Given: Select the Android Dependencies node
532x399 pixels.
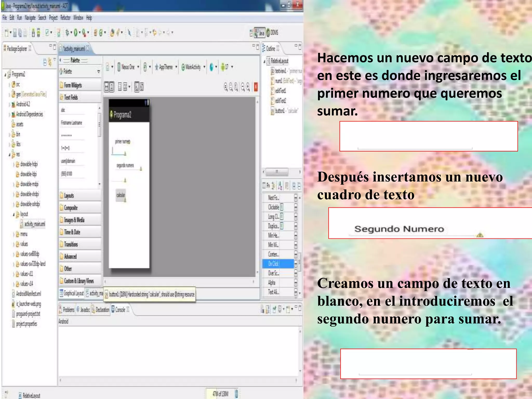Looking at the screenshot, I should (x=27, y=114).
